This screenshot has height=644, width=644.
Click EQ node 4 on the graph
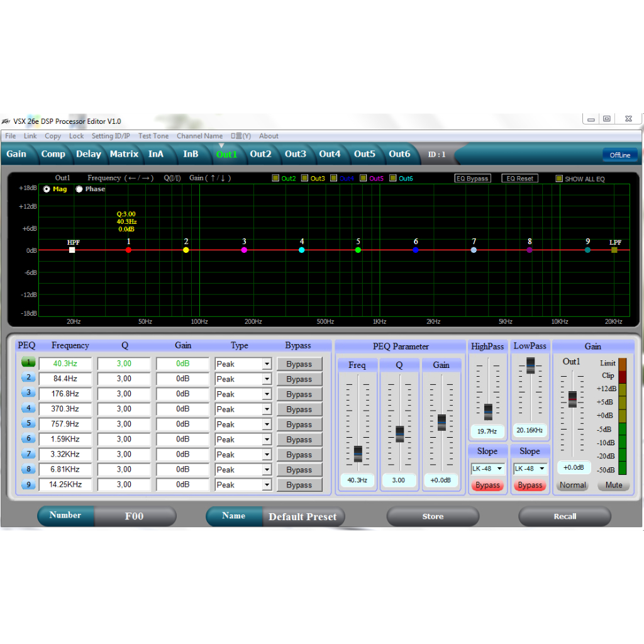click(x=301, y=250)
